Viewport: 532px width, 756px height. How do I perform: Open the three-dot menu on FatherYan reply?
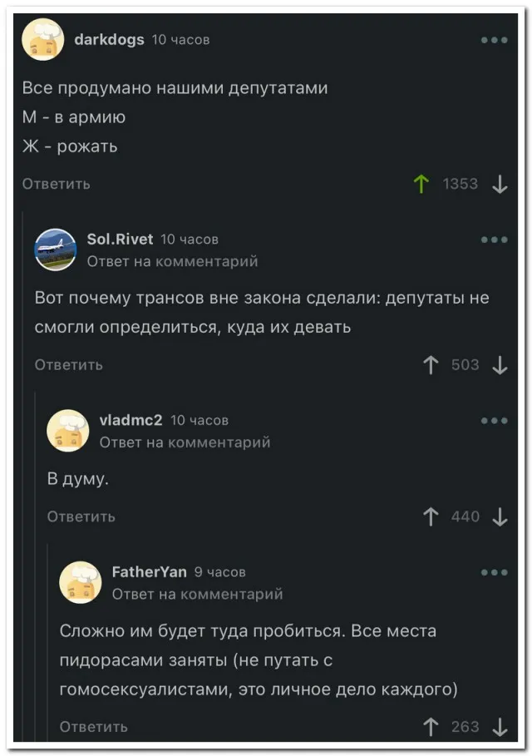pyautogui.click(x=494, y=572)
